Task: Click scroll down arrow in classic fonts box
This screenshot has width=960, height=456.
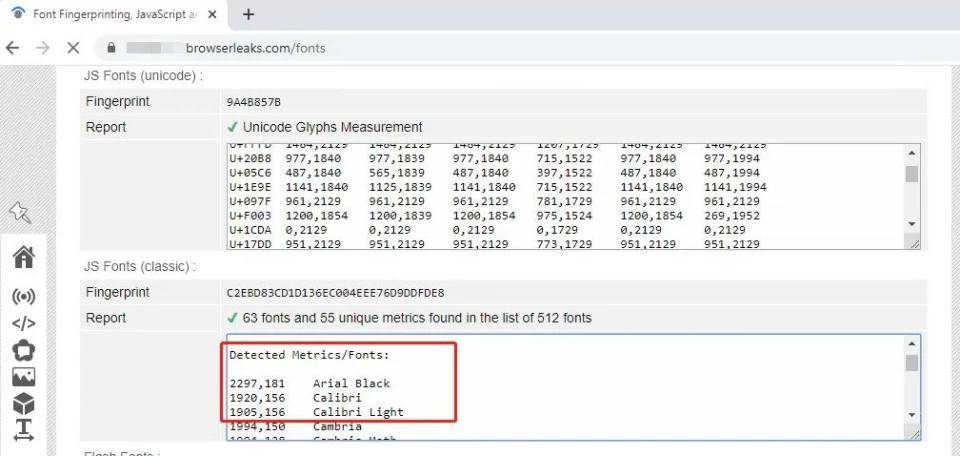Action: [912, 415]
